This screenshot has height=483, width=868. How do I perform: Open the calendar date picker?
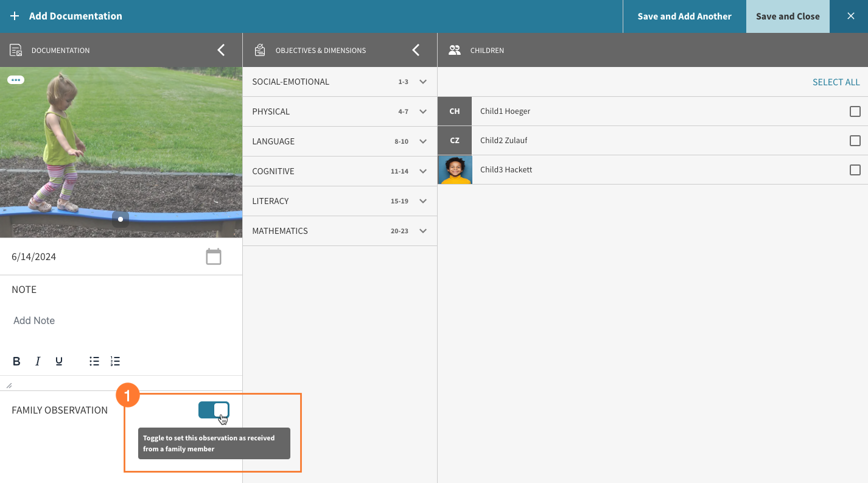coord(214,256)
